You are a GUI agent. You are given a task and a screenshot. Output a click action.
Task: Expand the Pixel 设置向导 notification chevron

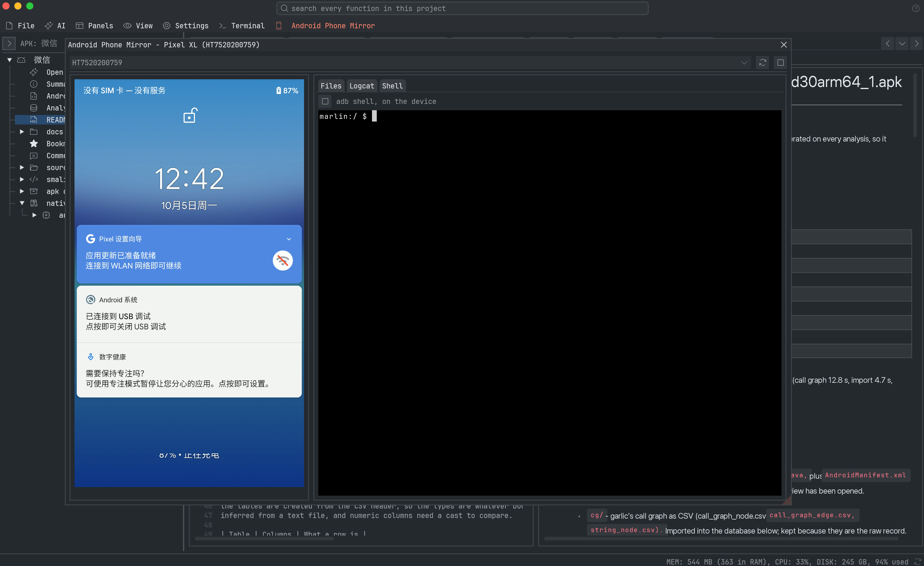(289, 239)
